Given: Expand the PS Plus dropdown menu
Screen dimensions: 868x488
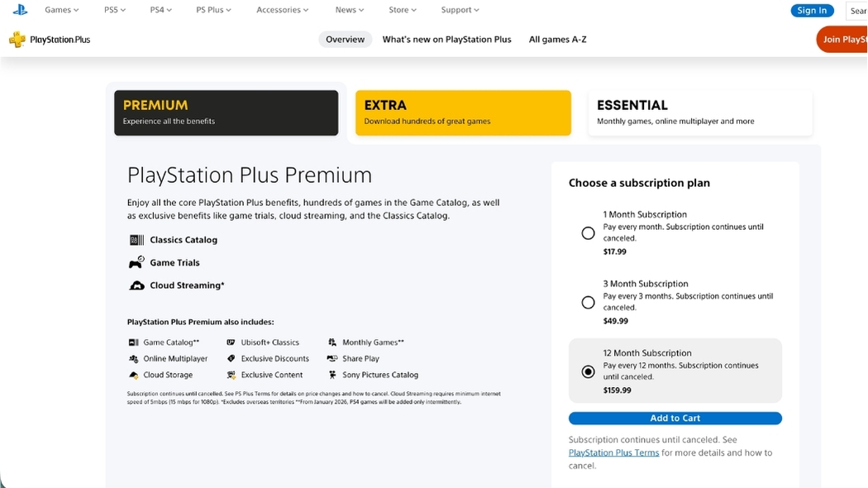Looking at the screenshot, I should tap(213, 10).
